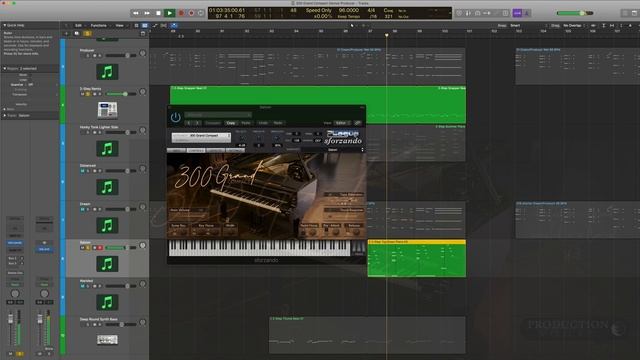Click the Redo button in plugin header
This screenshot has height=360, width=640.
pos(278,123)
